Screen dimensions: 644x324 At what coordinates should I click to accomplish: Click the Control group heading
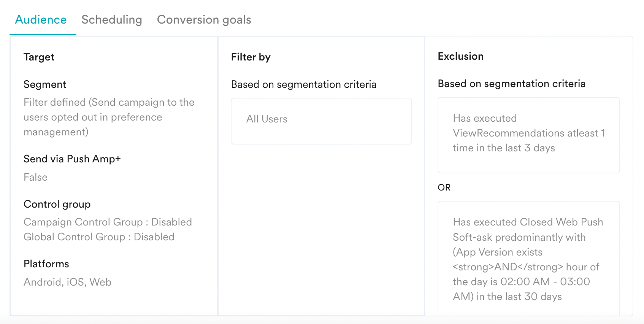coord(57,204)
